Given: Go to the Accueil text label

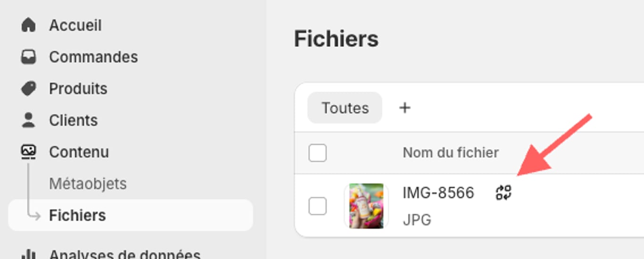Looking at the screenshot, I should pos(75,25).
